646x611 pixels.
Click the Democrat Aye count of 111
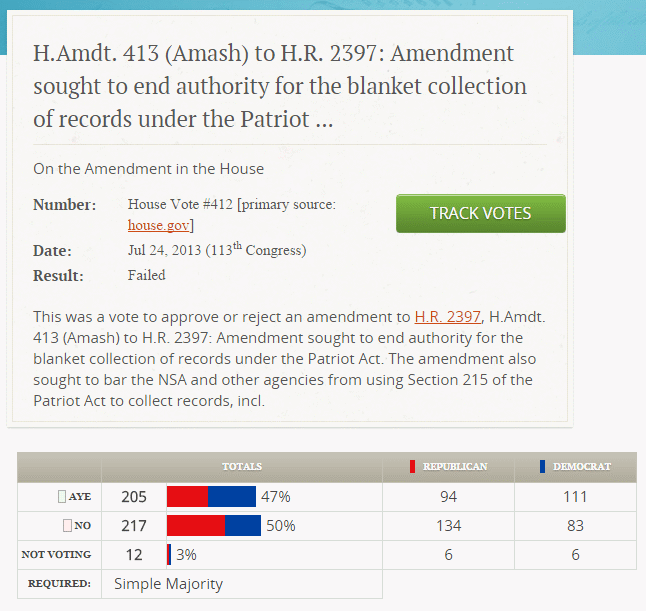pyautogui.click(x=575, y=497)
